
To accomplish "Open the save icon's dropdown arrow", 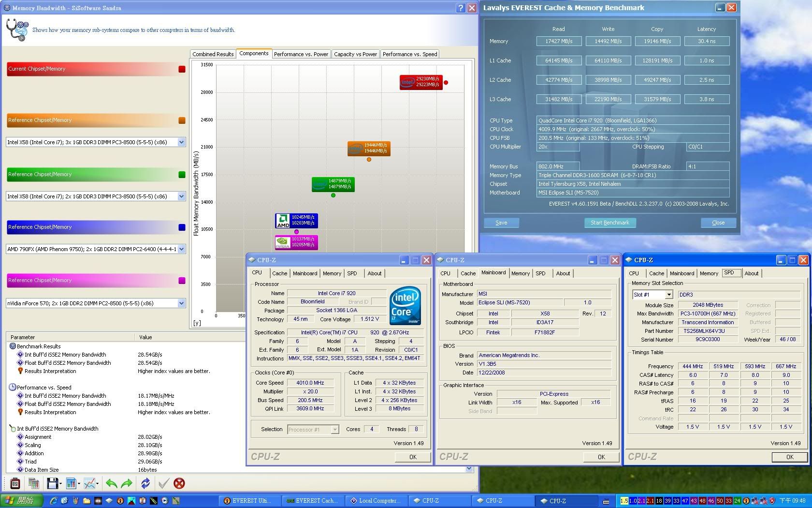I will click(61, 483).
